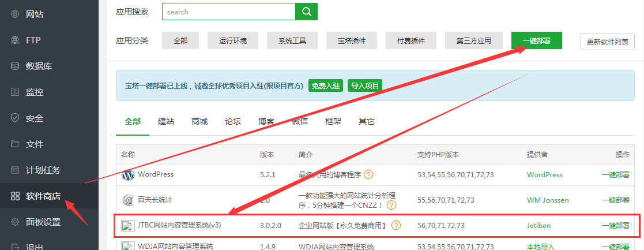Click the monitor icon beside 监控
Screen dimensions: 644x250
[x=15, y=92]
